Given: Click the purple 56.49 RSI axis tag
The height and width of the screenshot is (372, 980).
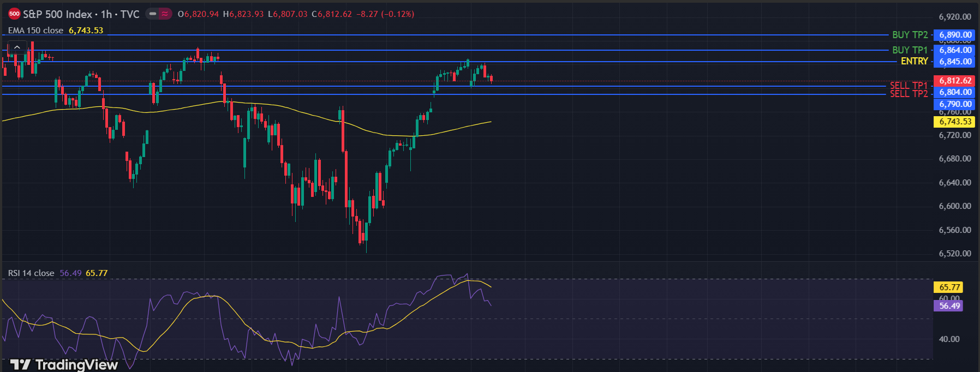Looking at the screenshot, I should coord(949,306).
